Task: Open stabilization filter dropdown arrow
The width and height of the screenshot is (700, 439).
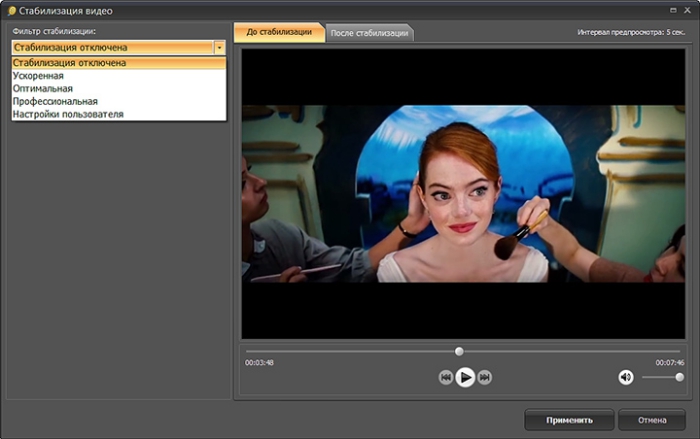Action: pyautogui.click(x=219, y=47)
